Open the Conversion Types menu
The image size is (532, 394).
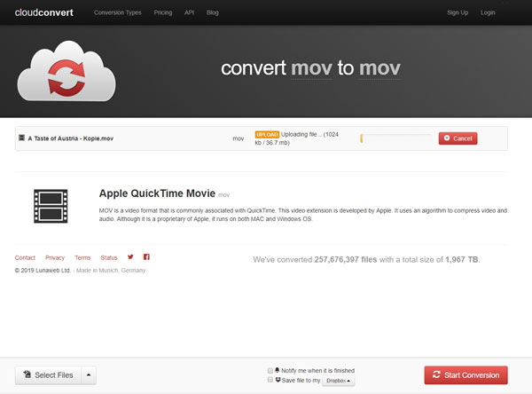click(x=118, y=12)
